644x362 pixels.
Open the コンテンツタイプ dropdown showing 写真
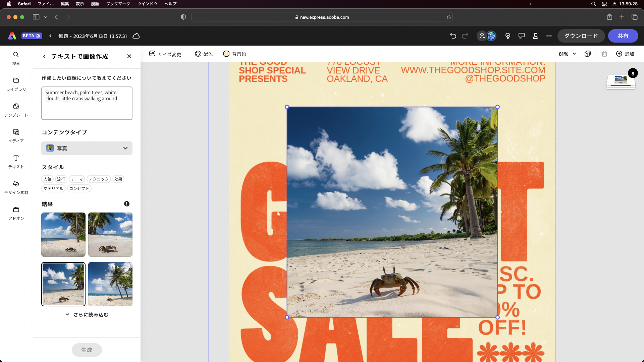87,148
